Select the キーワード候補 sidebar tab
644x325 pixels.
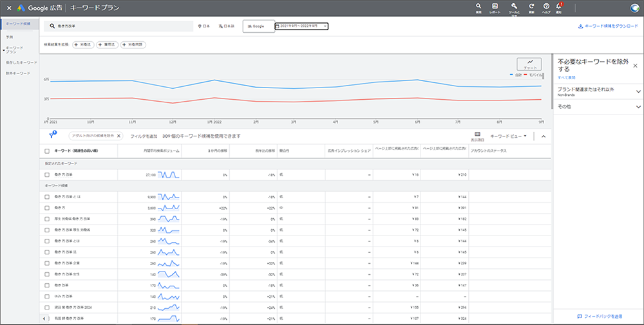point(19,24)
